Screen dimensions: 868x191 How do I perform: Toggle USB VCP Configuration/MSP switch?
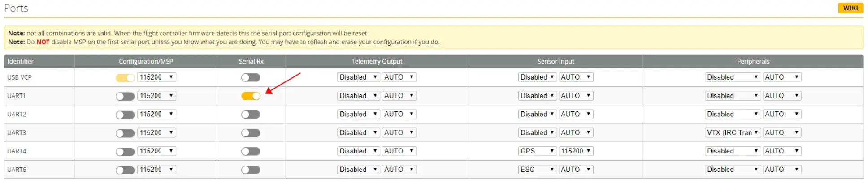(125, 78)
